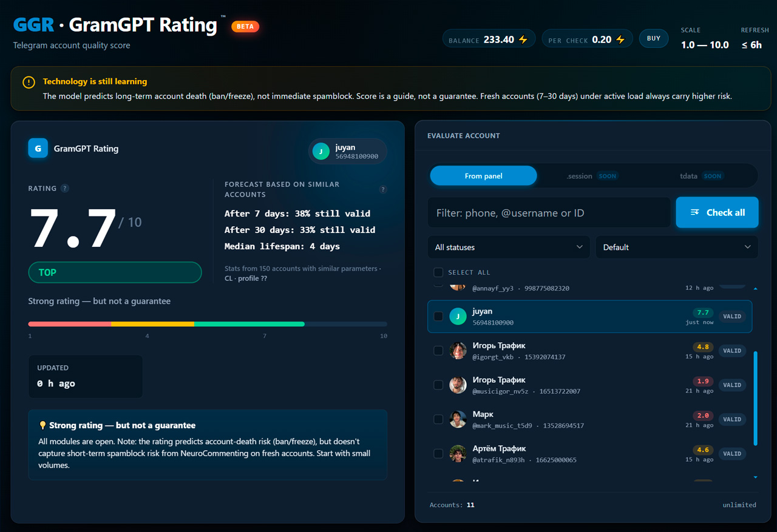This screenshot has width=777, height=532.
Task: Click the account filter input field
Action: click(549, 212)
